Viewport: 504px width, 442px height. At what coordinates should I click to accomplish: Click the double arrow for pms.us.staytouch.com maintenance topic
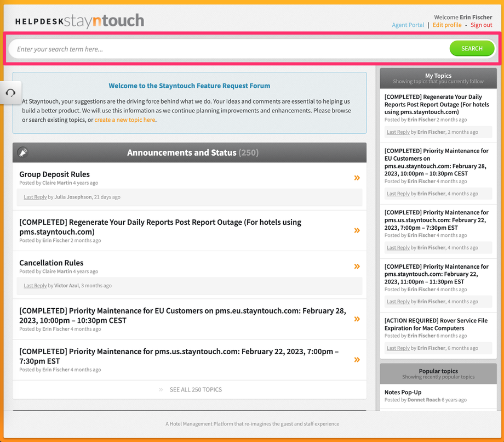tap(357, 360)
